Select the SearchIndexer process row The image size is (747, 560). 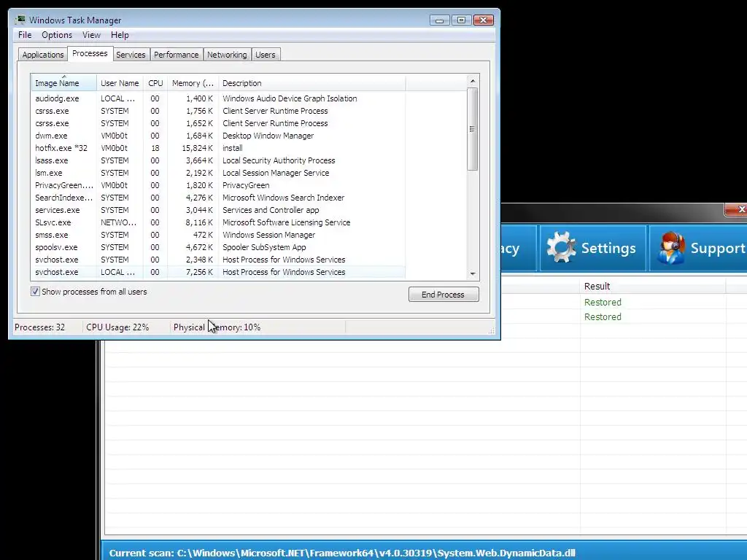218,198
